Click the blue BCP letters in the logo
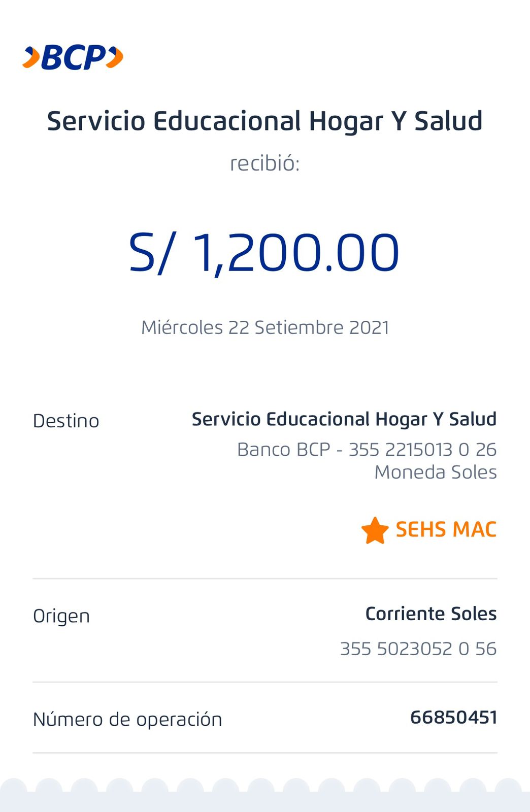 [x=74, y=57]
